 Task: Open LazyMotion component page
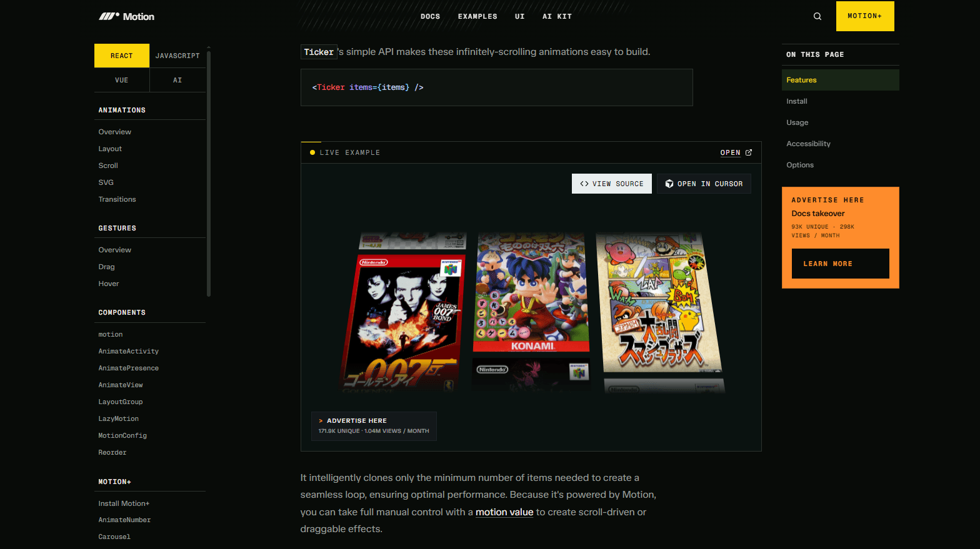[119, 419]
